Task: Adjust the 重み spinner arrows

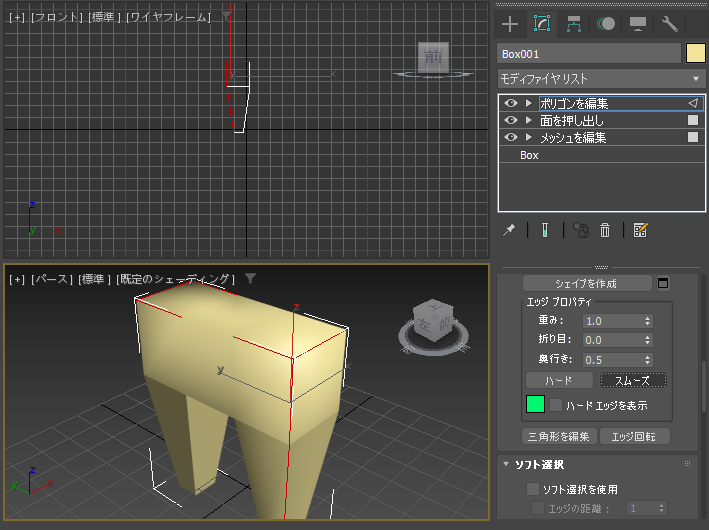Action: point(648,321)
